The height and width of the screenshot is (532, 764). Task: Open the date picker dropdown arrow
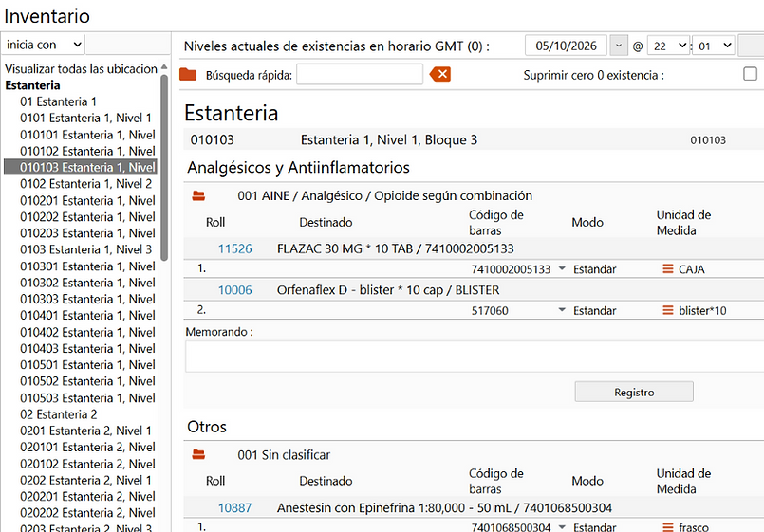618,46
